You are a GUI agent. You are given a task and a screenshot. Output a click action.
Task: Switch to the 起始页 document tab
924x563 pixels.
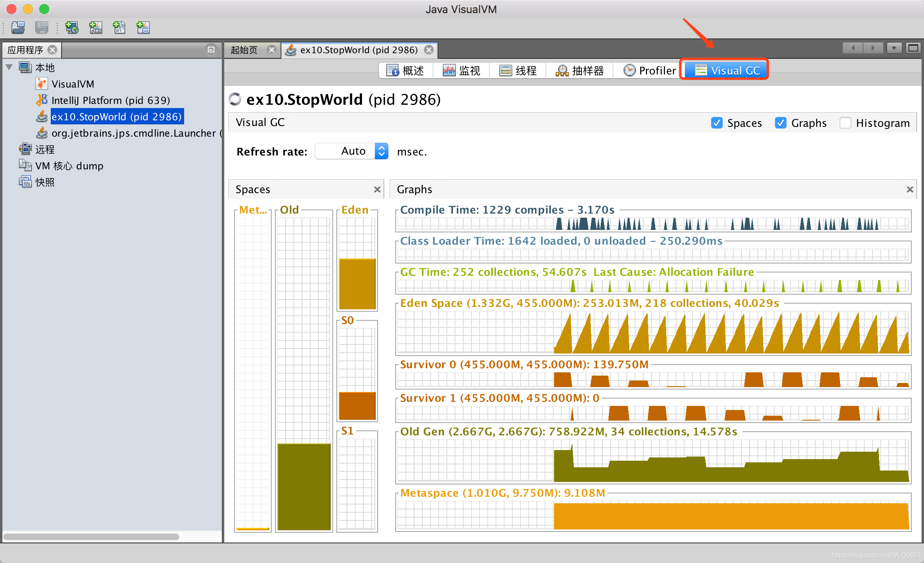(x=245, y=50)
